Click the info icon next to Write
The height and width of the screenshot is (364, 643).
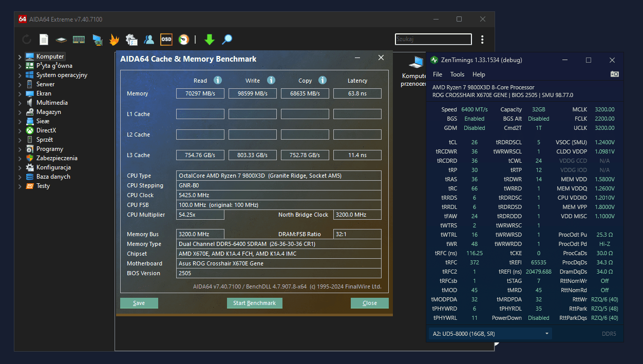click(x=271, y=80)
